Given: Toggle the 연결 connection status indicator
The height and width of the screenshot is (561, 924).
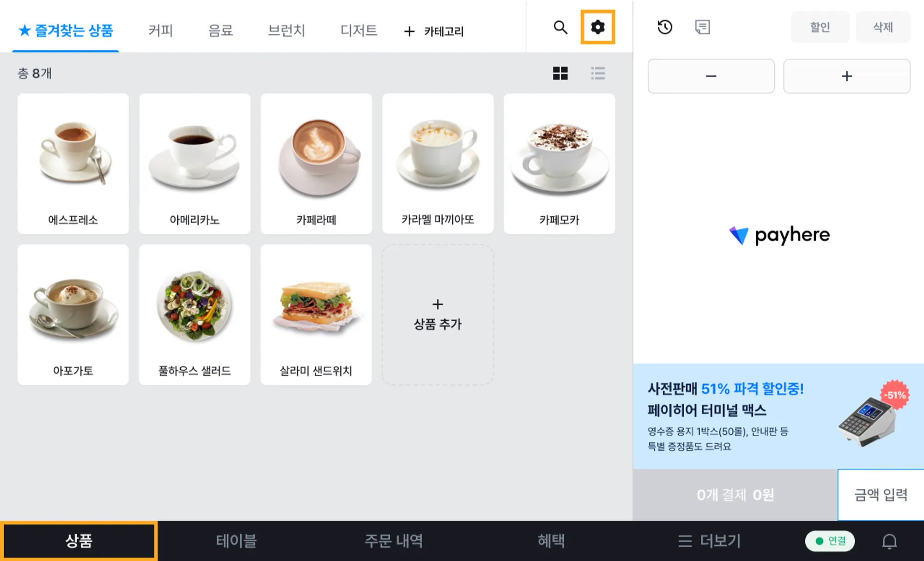Looking at the screenshot, I should point(830,541).
